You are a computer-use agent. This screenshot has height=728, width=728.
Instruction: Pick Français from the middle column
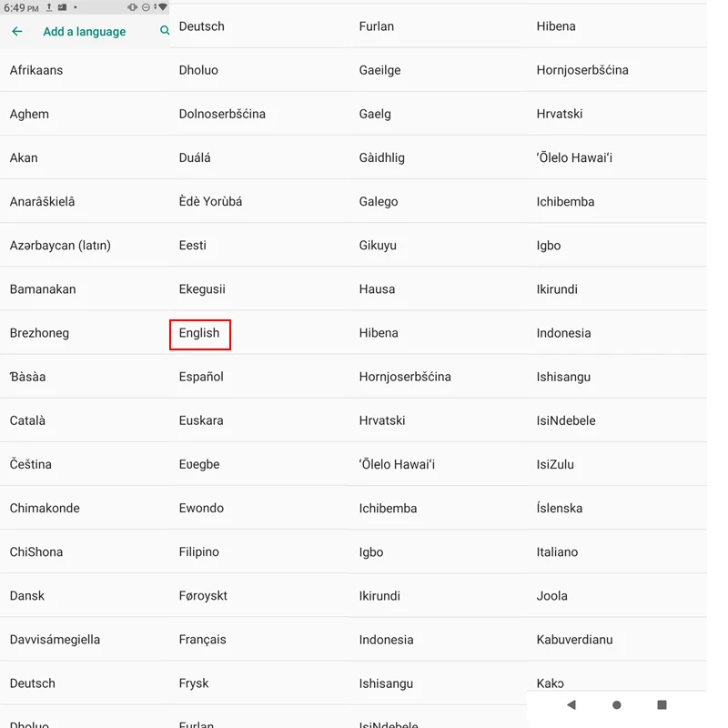(x=204, y=639)
